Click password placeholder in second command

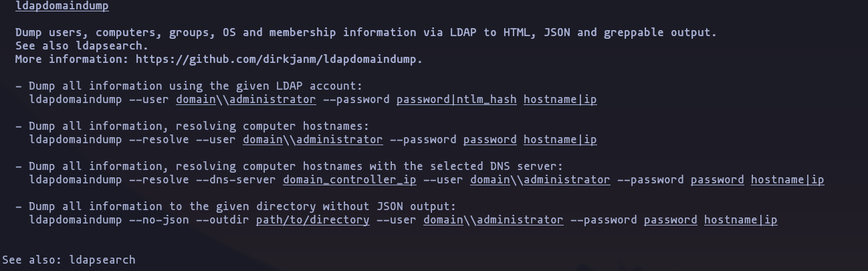[490, 139]
